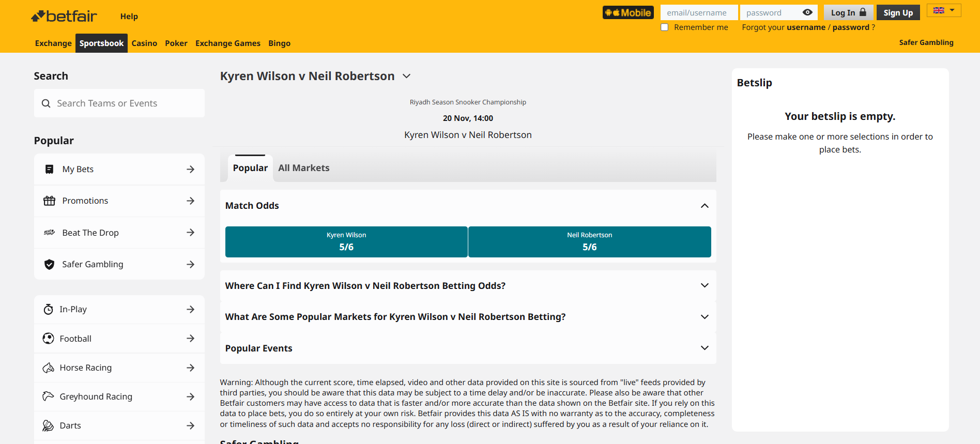Select Kyren Wilson at 5/6 odds

(346, 242)
